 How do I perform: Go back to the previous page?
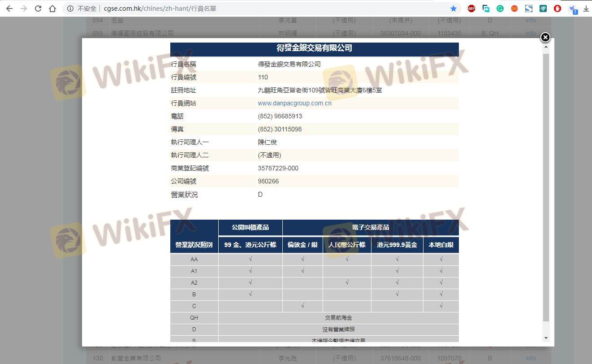[9, 9]
